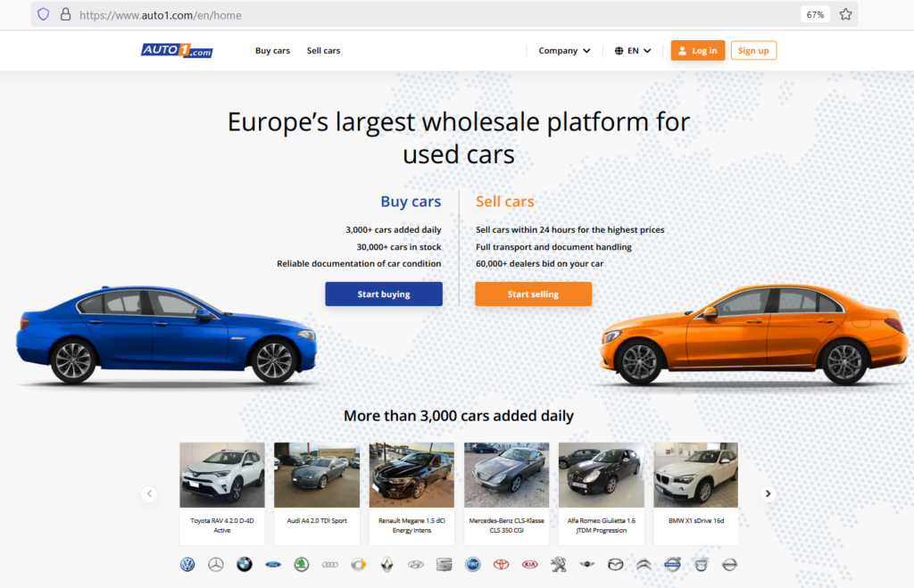
Task: Click the BMW brand logo
Action: click(244, 565)
